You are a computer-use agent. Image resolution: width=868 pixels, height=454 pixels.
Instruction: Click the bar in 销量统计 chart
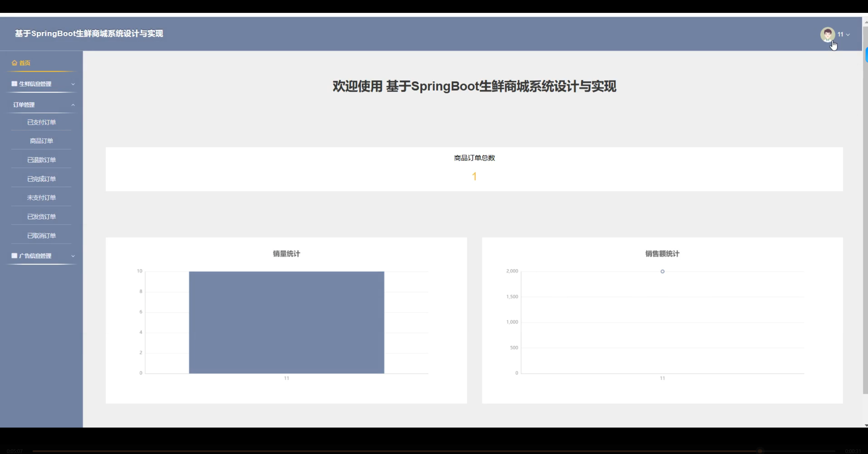(287, 322)
